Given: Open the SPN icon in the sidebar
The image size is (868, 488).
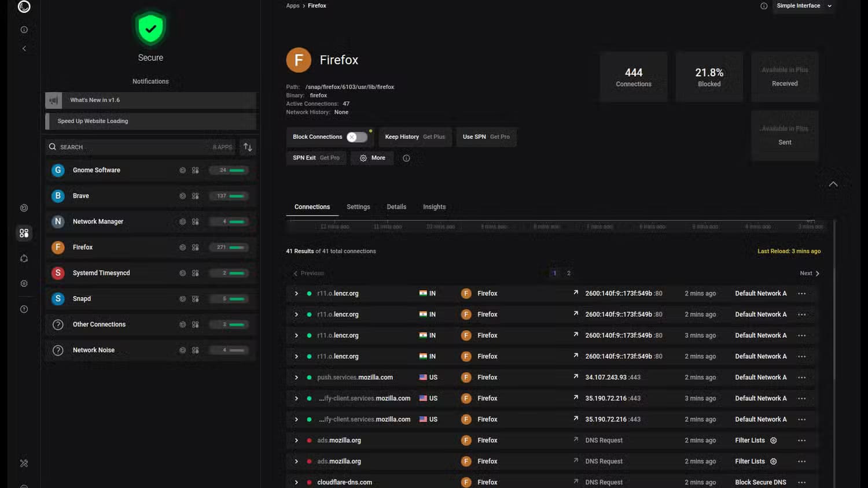Looking at the screenshot, I should (24, 258).
